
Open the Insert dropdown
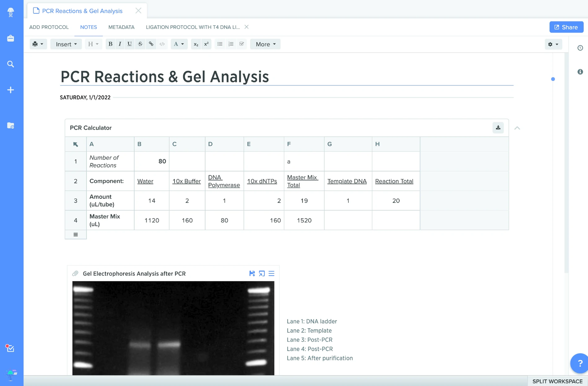pos(66,44)
